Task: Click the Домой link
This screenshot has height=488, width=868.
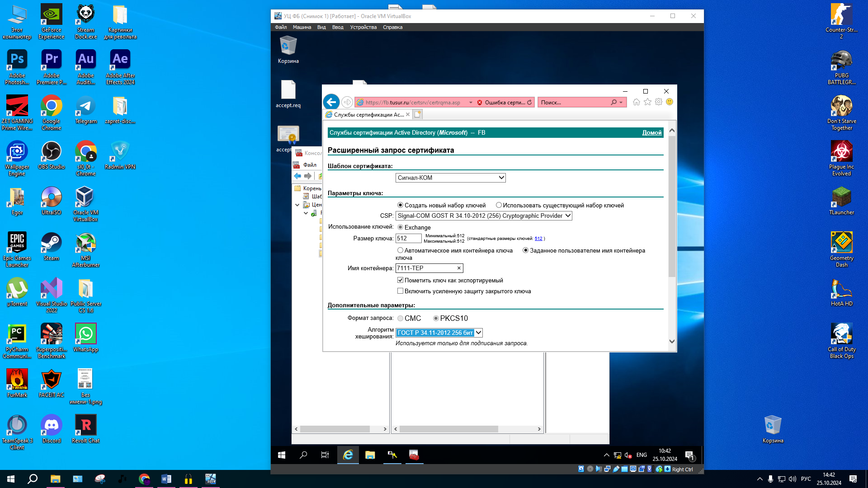Action: click(x=652, y=133)
